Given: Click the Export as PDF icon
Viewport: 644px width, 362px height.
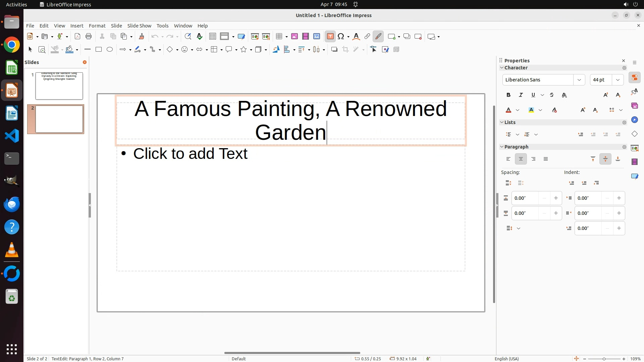Looking at the screenshot, I should (77, 37).
